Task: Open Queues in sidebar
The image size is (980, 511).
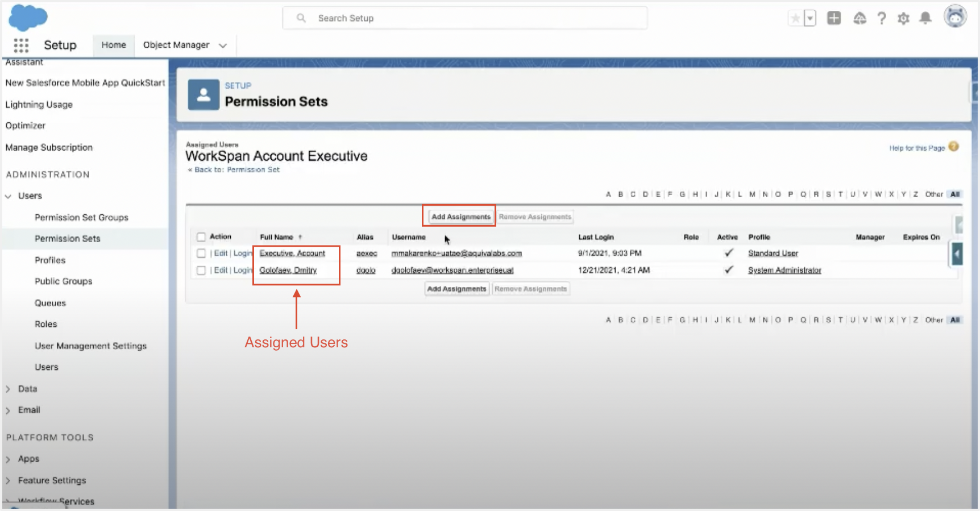Action: pos(50,303)
